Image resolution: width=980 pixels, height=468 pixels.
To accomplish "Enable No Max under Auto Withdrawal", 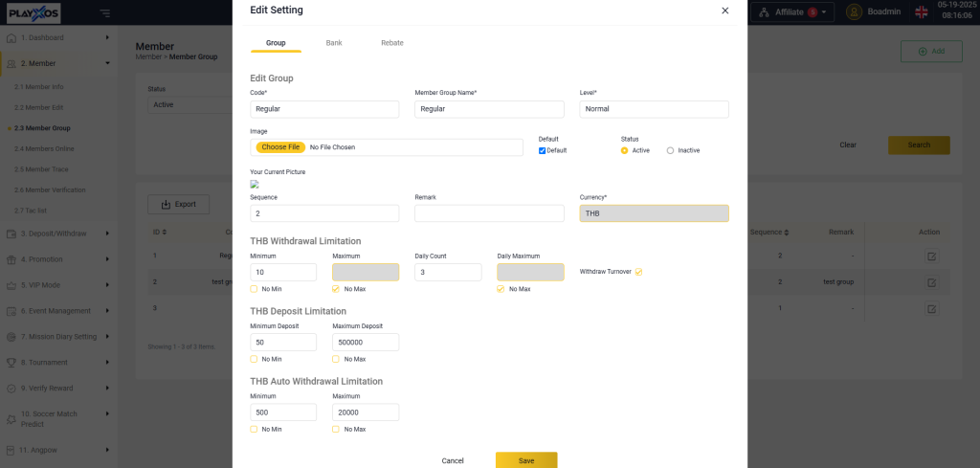I will coord(336,430).
